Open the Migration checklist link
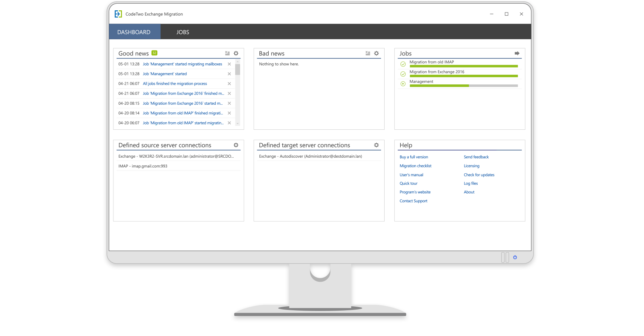The image size is (644, 336). (415, 165)
